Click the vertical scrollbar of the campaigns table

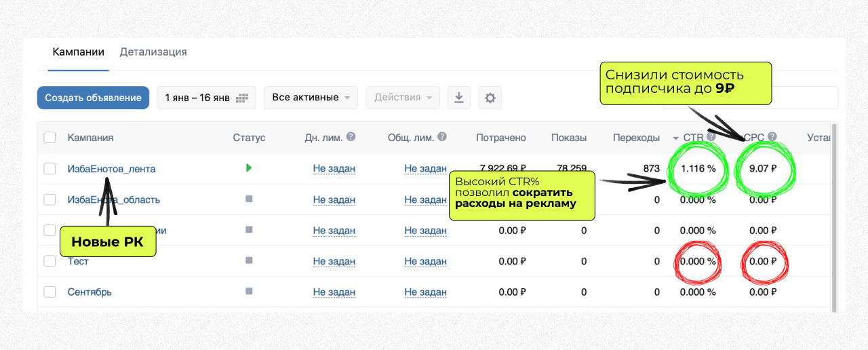coord(834,217)
